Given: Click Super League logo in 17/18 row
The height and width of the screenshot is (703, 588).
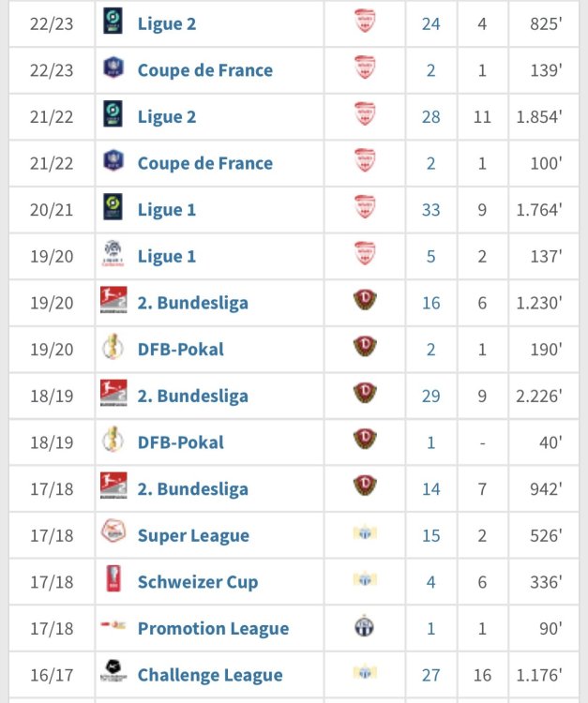Looking at the screenshot, I should (x=113, y=534).
